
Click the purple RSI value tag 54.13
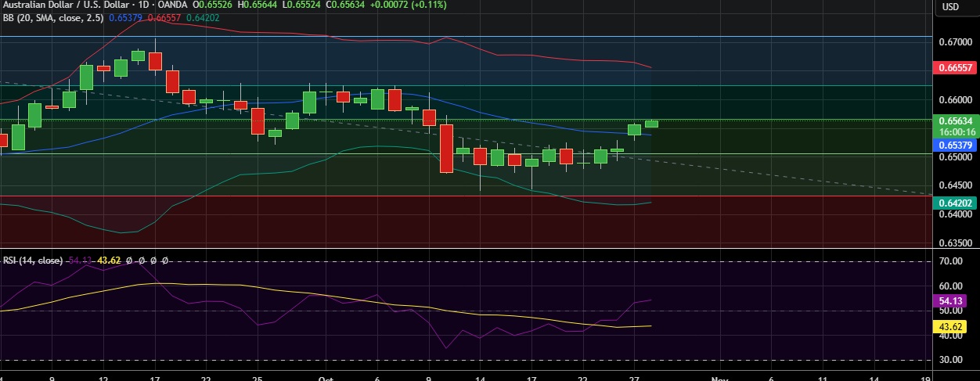(x=949, y=300)
